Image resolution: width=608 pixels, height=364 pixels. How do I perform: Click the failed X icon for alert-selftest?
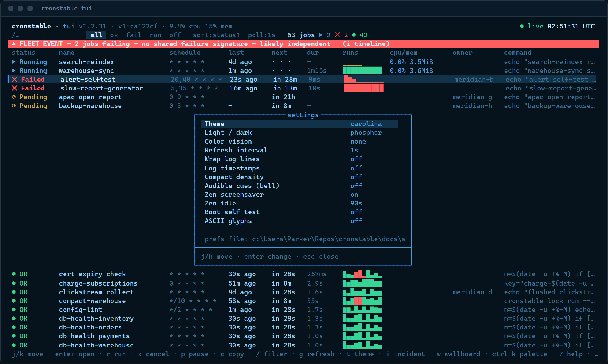14,79
